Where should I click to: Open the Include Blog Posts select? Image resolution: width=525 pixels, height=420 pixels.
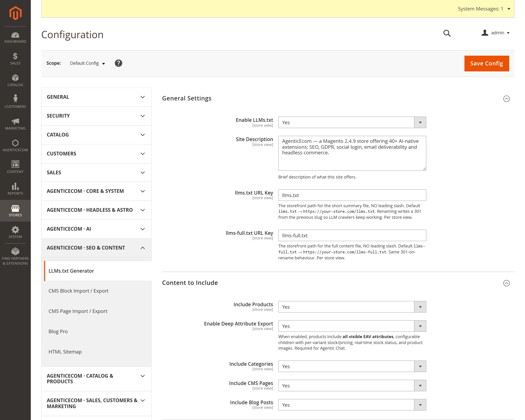coord(352,405)
